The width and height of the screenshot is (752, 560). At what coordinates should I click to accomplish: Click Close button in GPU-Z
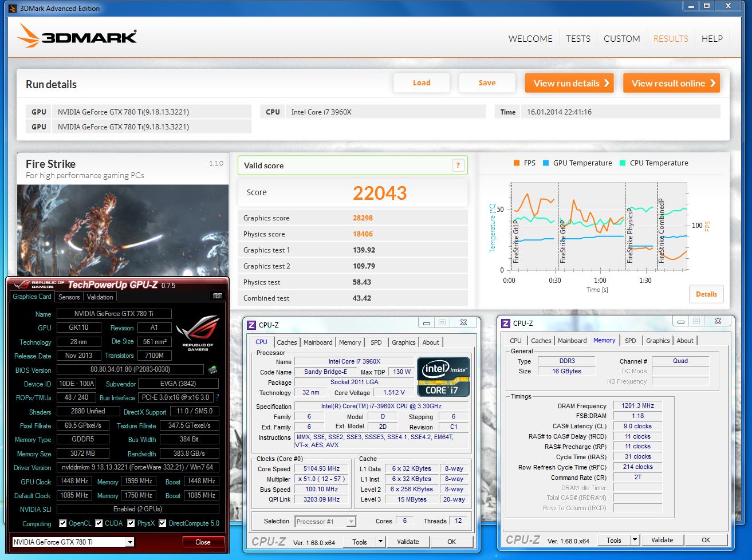pos(203,542)
